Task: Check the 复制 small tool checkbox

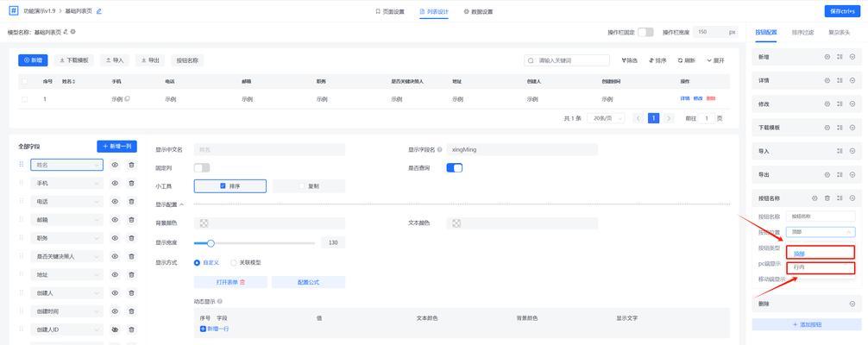Action: 302,186
